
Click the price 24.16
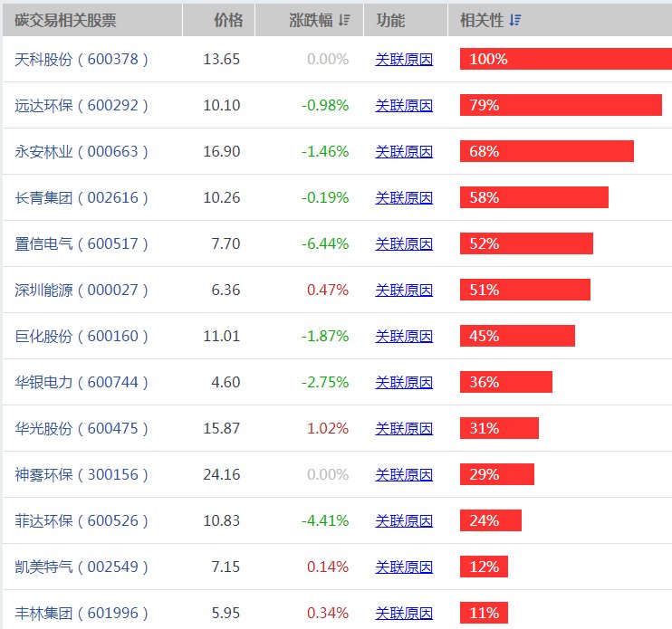tap(222, 475)
